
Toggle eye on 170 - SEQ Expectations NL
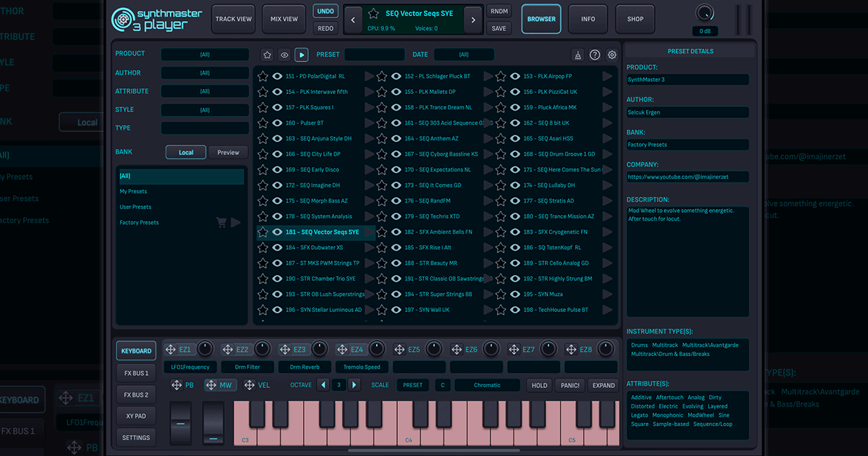point(396,169)
